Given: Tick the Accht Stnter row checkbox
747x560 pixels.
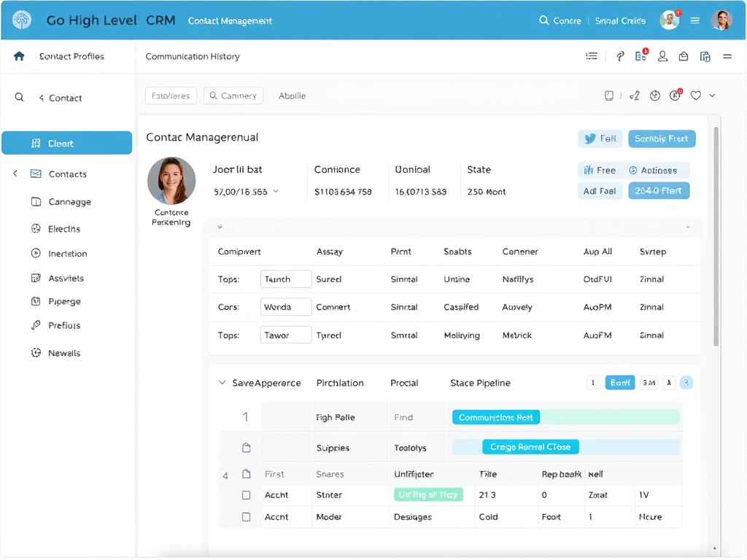Looking at the screenshot, I should tap(247, 495).
